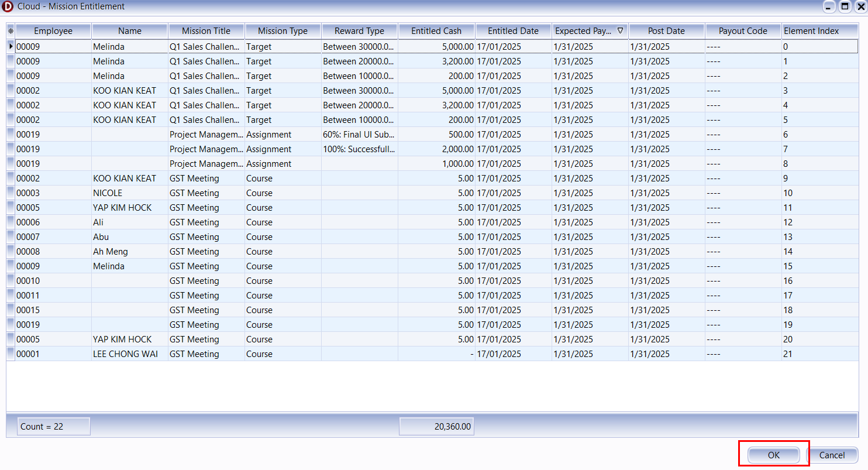
Task: Click the black row indicator arrow on first row
Action: (x=10, y=46)
